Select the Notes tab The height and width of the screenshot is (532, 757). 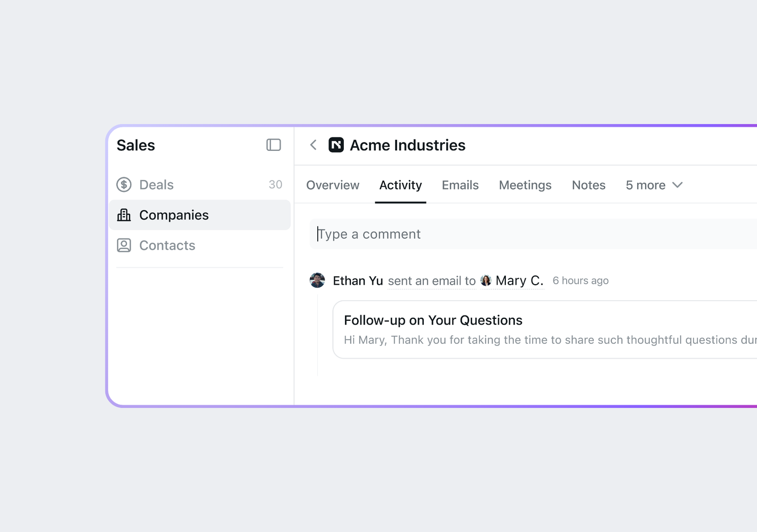click(x=589, y=185)
